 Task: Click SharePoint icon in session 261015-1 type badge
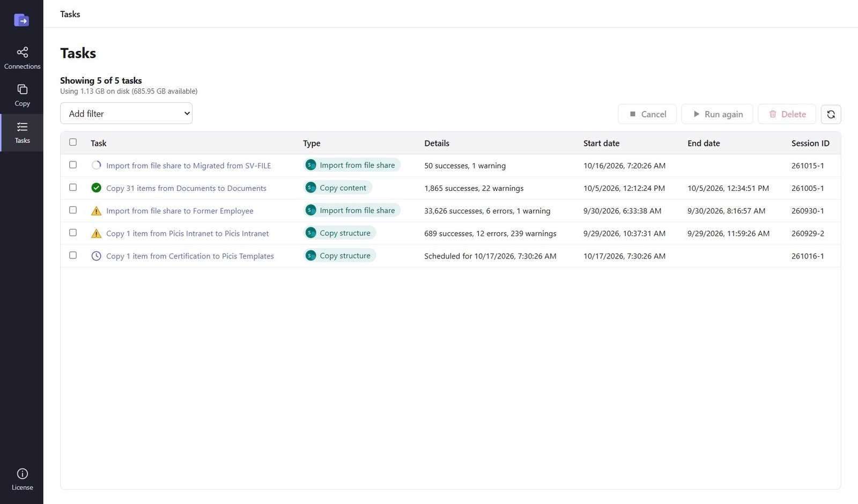[310, 165]
